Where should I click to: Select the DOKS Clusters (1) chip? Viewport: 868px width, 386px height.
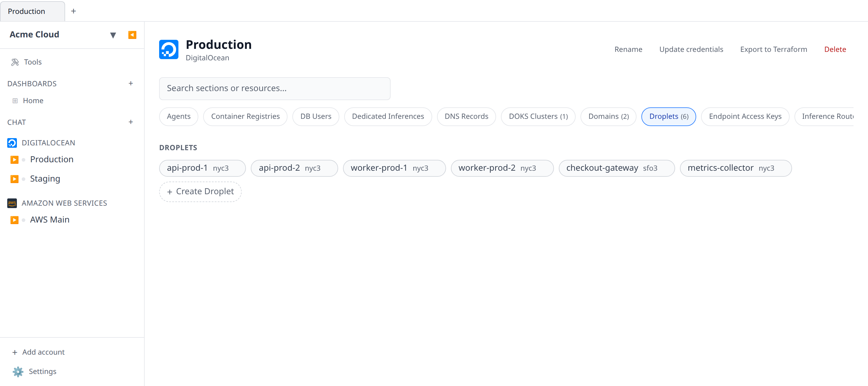538,116
